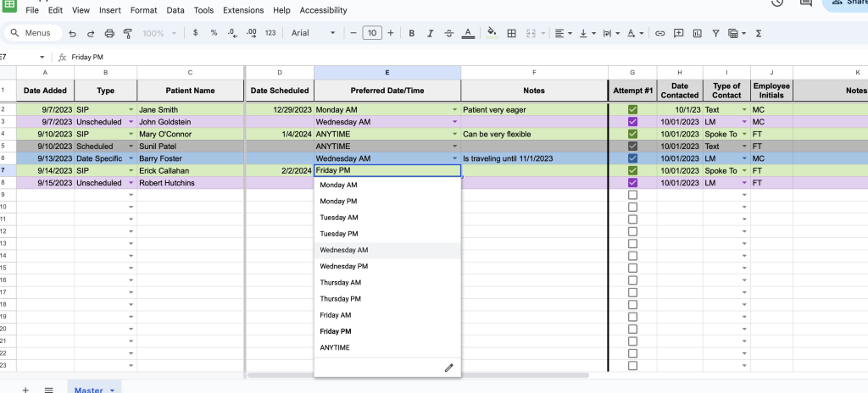Increase decimal places icon

251,33
